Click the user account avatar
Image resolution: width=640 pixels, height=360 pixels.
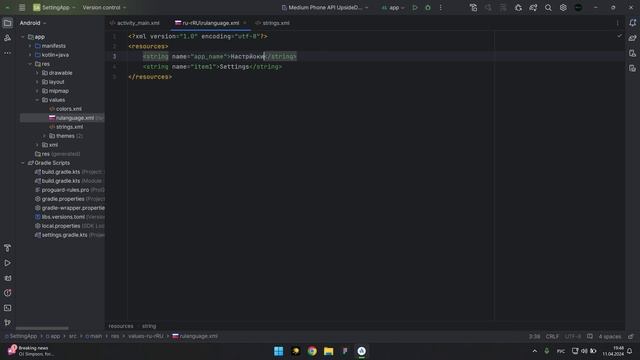578,8
